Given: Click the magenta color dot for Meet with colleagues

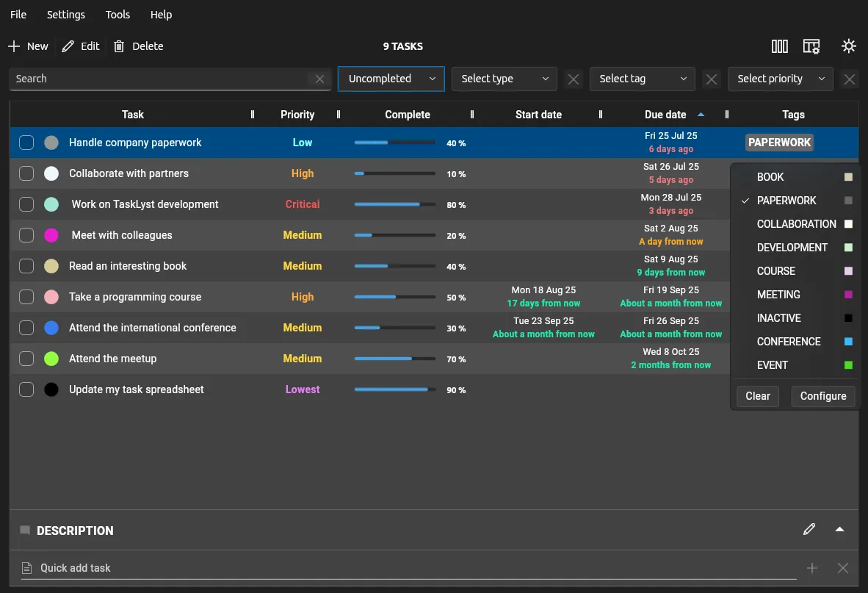Looking at the screenshot, I should tap(51, 235).
